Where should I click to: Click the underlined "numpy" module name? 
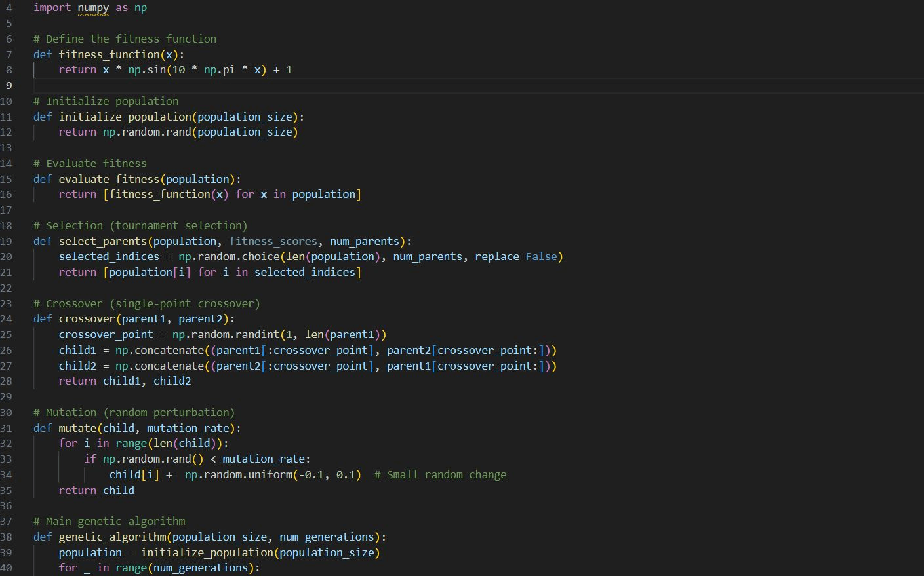(x=93, y=8)
